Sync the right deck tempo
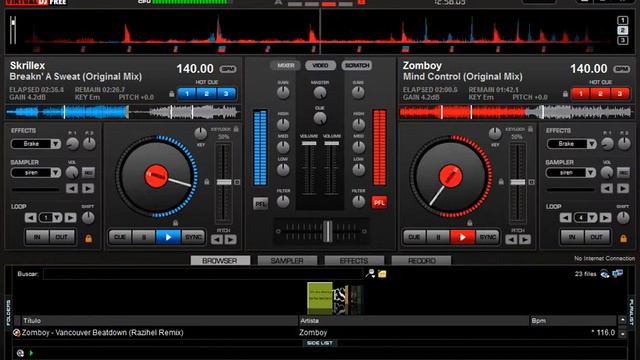 pyautogui.click(x=487, y=237)
